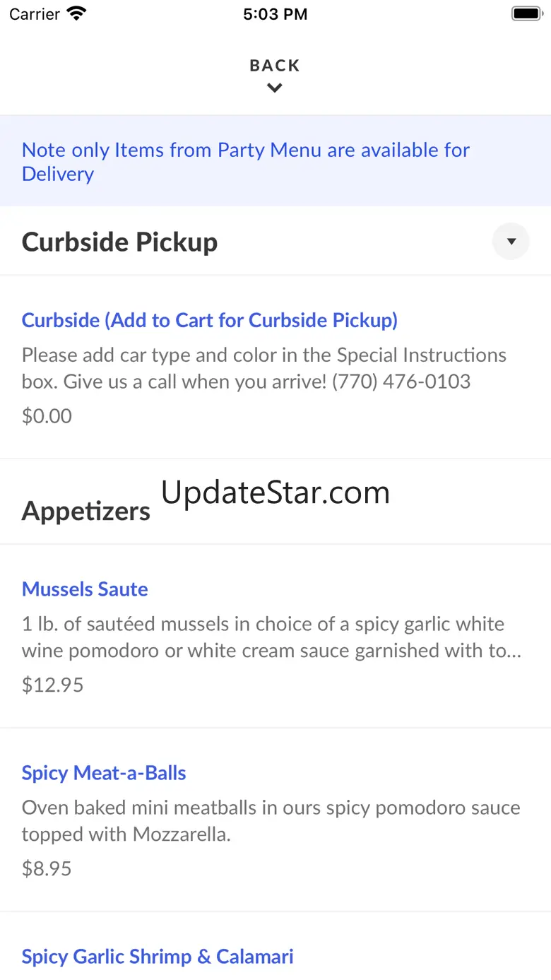This screenshot has width=551, height=980.
Task: Tap the battery icon in status bar
Action: point(526,13)
